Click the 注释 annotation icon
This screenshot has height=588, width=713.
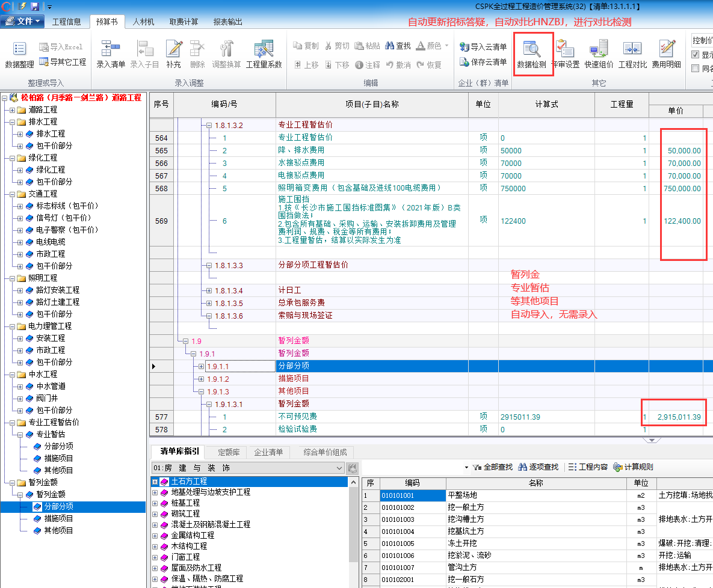359,65
